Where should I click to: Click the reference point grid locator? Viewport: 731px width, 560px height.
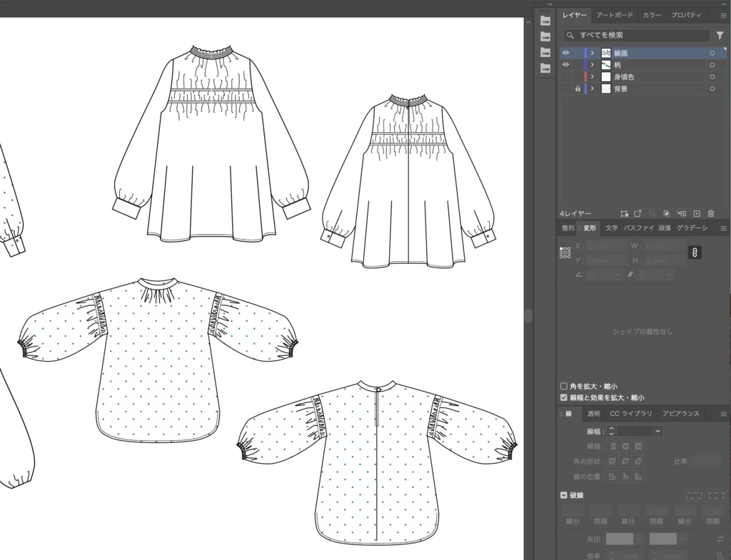pyautogui.click(x=565, y=253)
